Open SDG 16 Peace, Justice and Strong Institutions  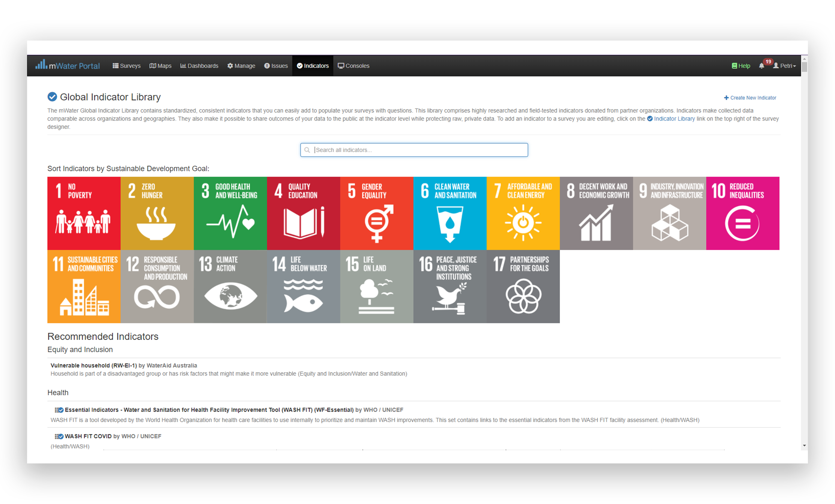click(450, 287)
